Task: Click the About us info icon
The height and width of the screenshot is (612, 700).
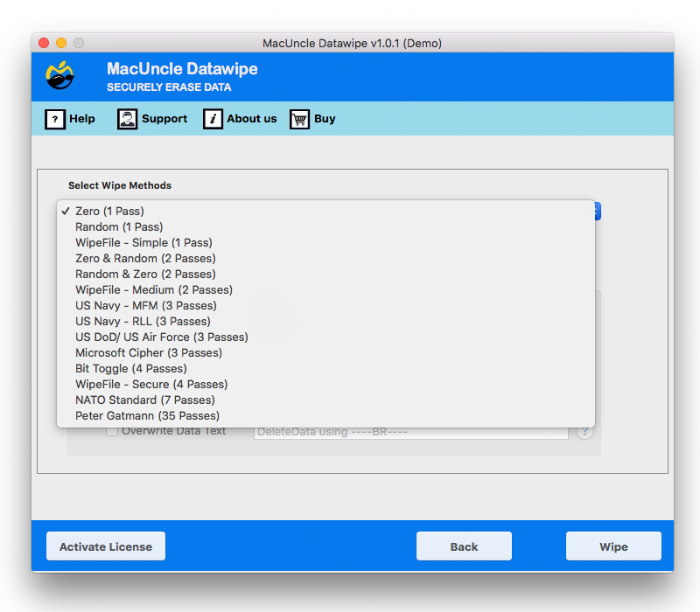Action: click(x=212, y=119)
